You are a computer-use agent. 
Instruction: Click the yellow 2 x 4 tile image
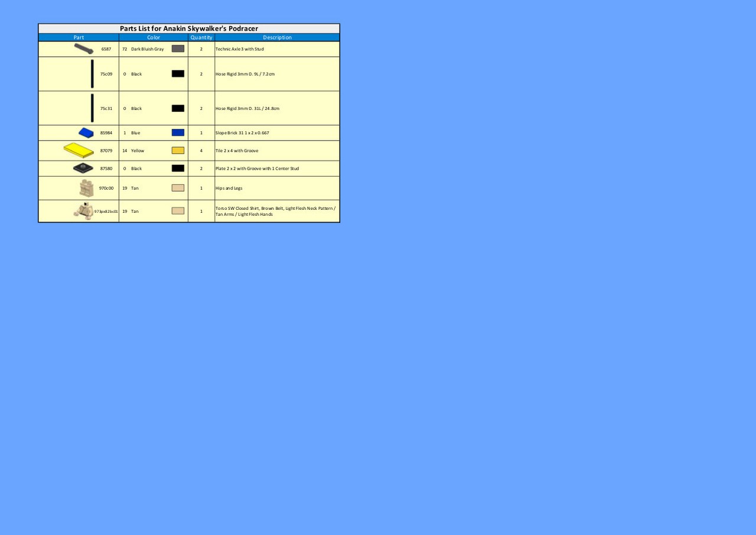pyautogui.click(x=79, y=150)
